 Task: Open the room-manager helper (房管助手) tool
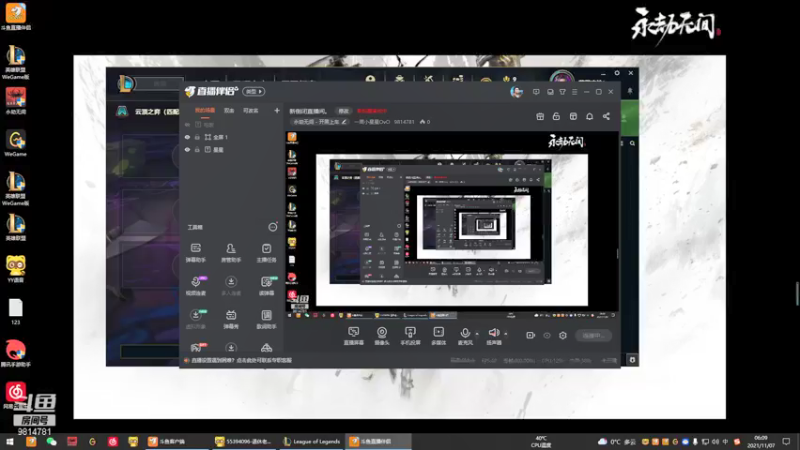tap(231, 253)
